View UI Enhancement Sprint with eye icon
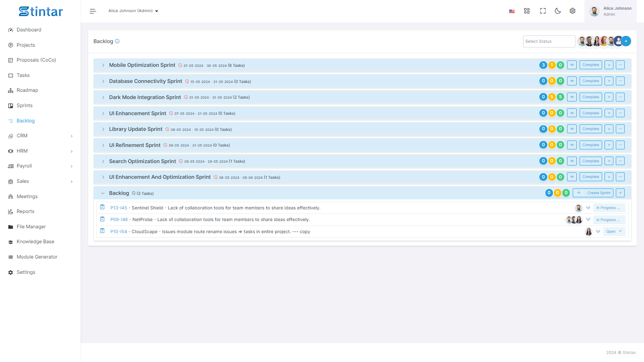The image size is (644, 362). point(572,113)
